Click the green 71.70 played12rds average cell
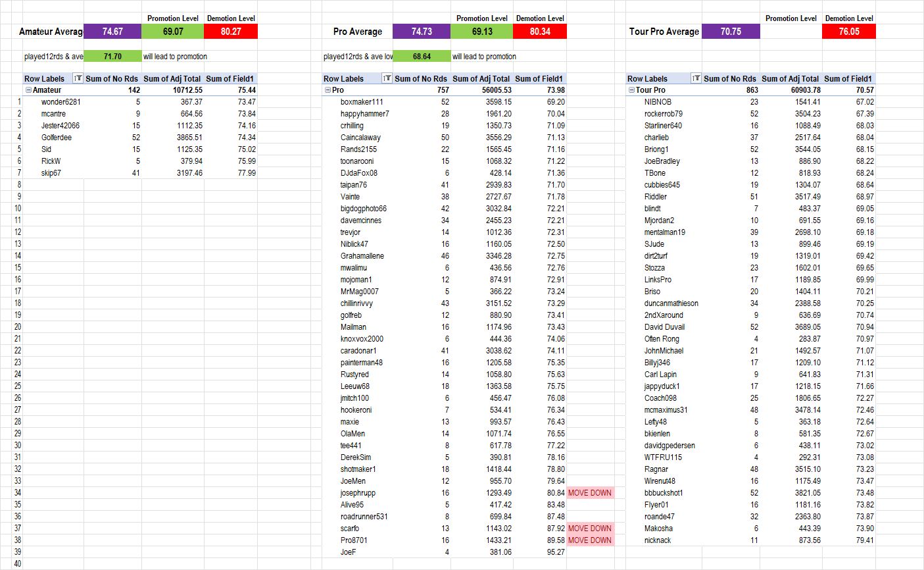 pyautogui.click(x=112, y=57)
